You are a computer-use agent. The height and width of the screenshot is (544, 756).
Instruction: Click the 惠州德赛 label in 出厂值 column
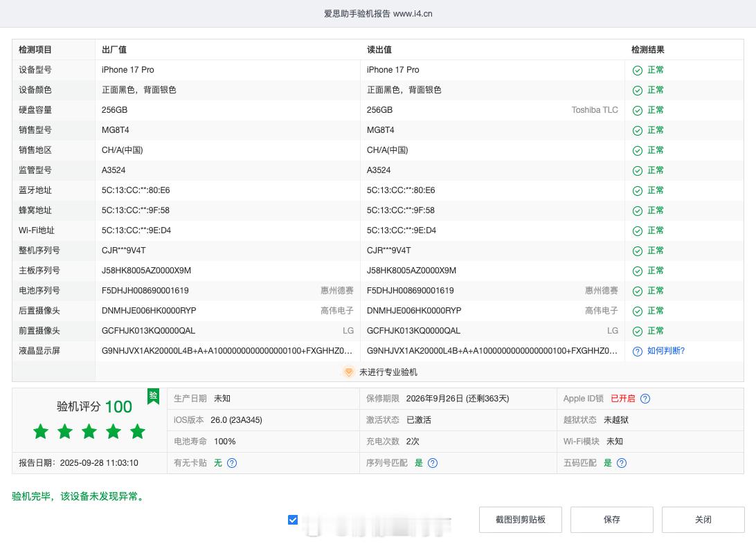[337, 291]
